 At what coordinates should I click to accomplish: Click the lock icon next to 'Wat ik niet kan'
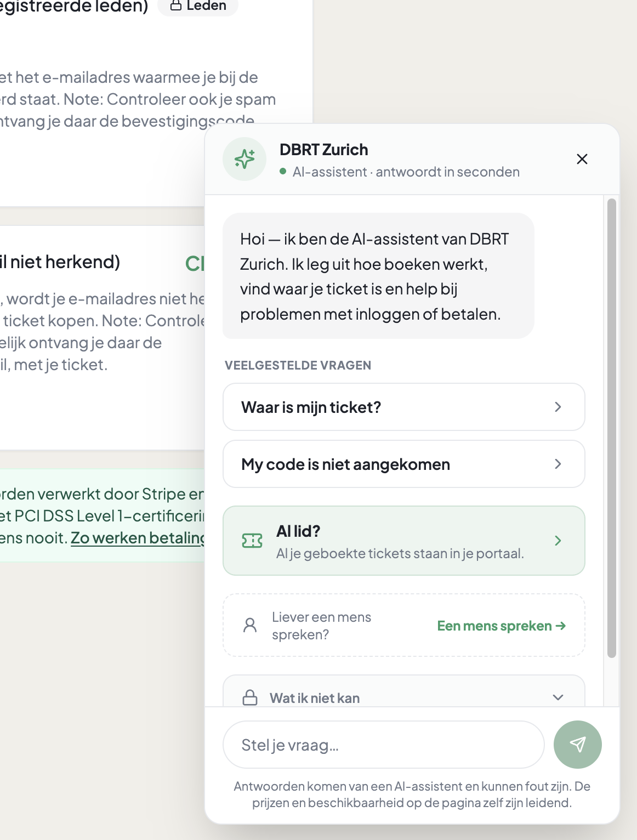click(x=250, y=697)
